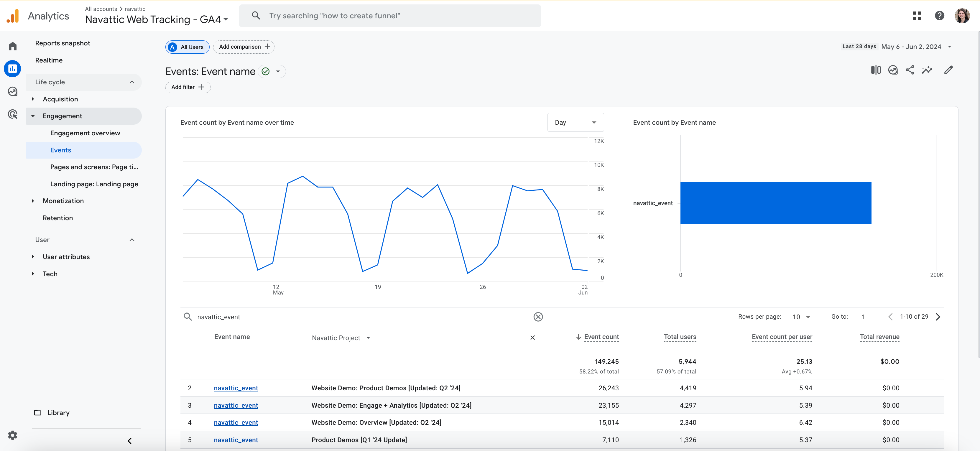Viewport: 980px width, 451px height.
Task: Open the Realtime report
Action: point(49,60)
